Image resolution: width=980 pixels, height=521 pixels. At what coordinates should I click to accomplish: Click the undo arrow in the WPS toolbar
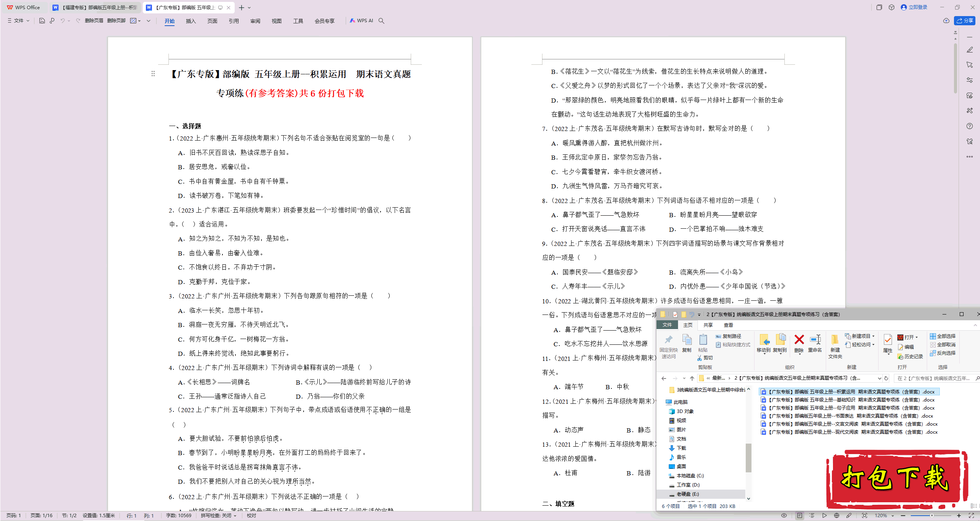[62, 21]
